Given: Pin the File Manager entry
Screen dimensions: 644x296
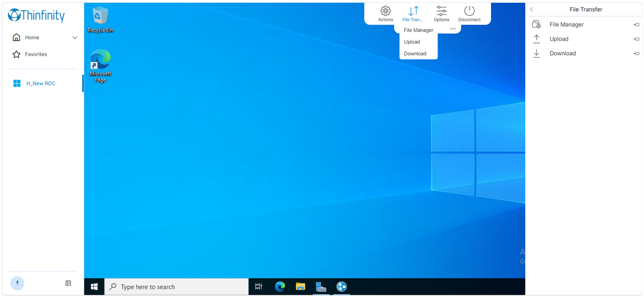Looking at the screenshot, I should pyautogui.click(x=636, y=24).
